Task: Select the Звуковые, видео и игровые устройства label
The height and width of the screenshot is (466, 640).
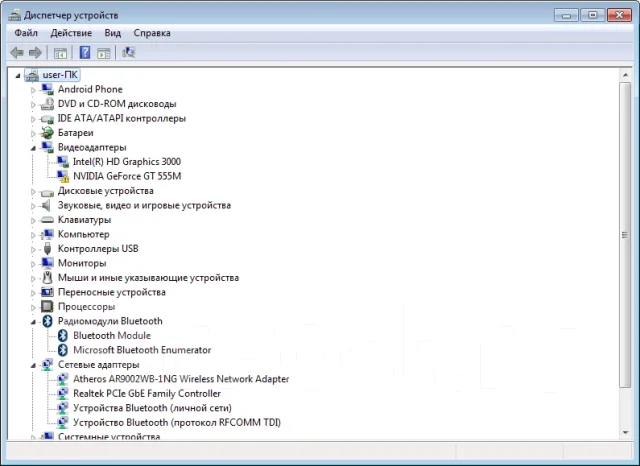Action: pyautogui.click(x=144, y=205)
